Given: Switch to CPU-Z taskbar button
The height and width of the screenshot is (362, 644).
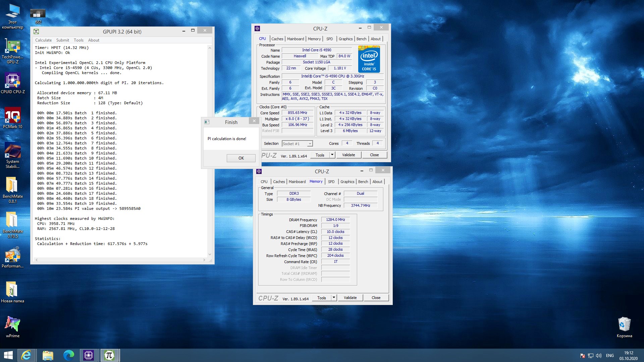Looking at the screenshot, I should coord(89,355).
